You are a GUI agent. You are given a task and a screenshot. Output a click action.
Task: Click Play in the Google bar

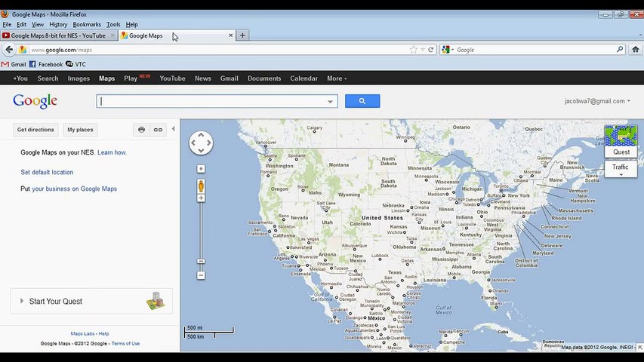[131, 78]
